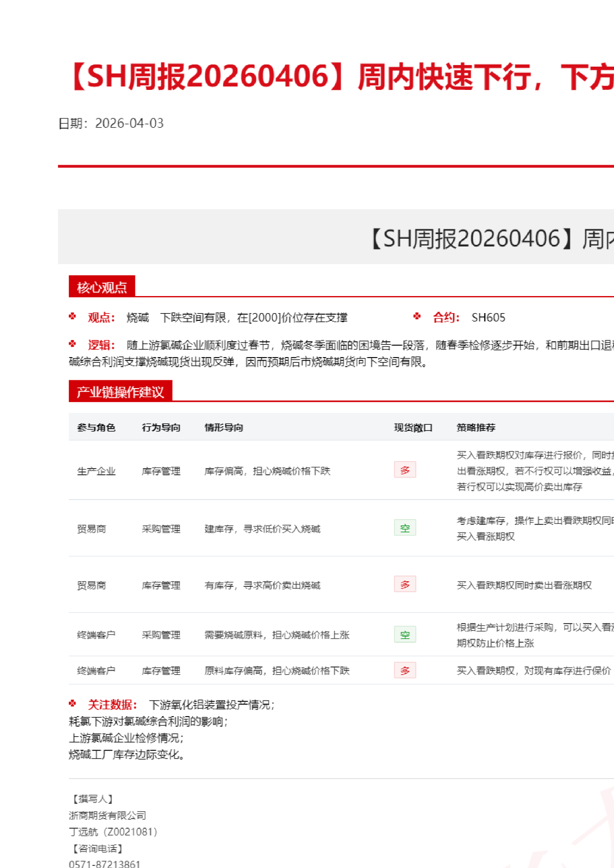This screenshot has width=614, height=868.
Task: Click the line 上游氯碱企业检修情况
Action: click(x=126, y=738)
